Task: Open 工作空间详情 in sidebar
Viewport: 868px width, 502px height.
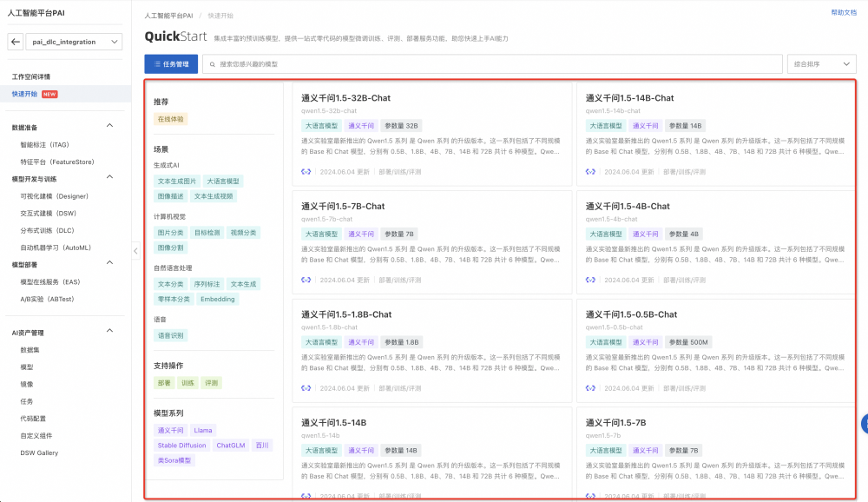Action: [31, 77]
